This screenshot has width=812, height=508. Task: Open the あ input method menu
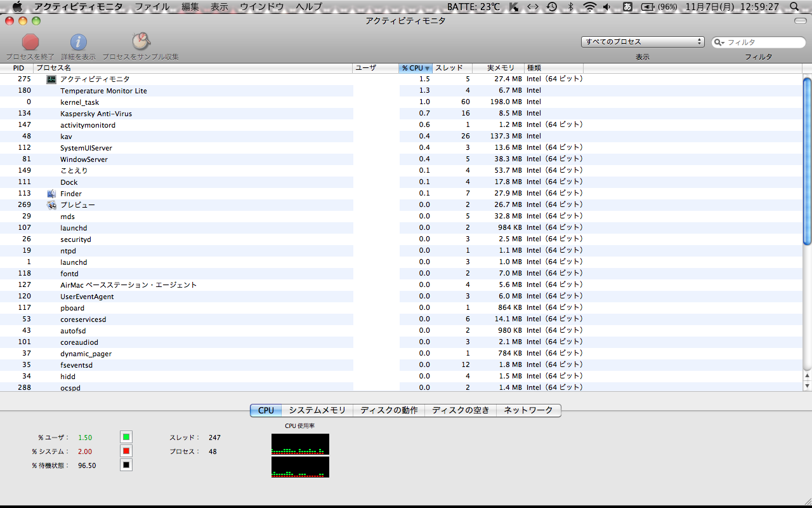coord(628,7)
